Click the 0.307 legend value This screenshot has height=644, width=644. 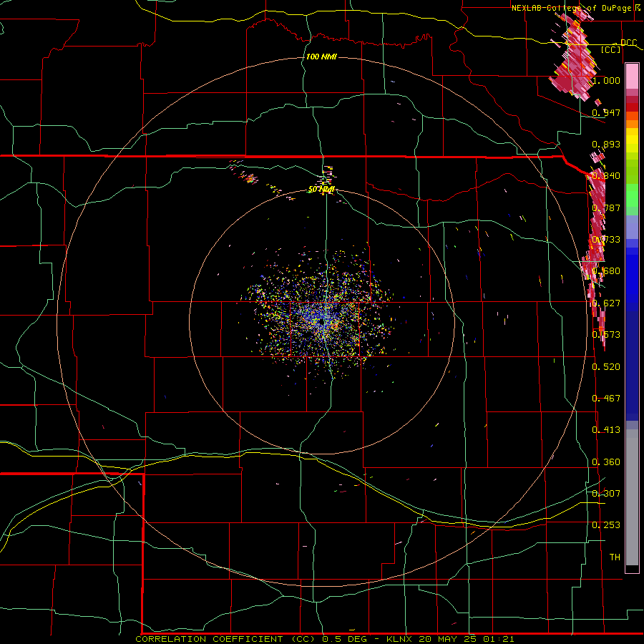(x=606, y=494)
